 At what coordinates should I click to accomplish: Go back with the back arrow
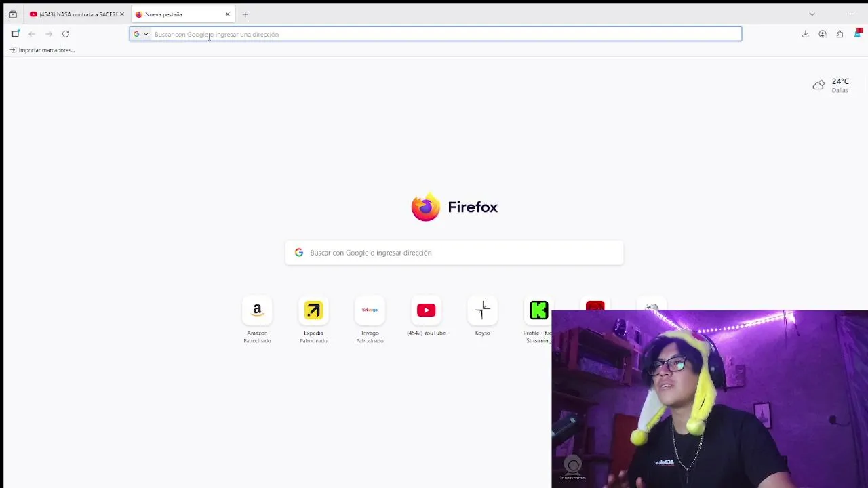click(32, 34)
